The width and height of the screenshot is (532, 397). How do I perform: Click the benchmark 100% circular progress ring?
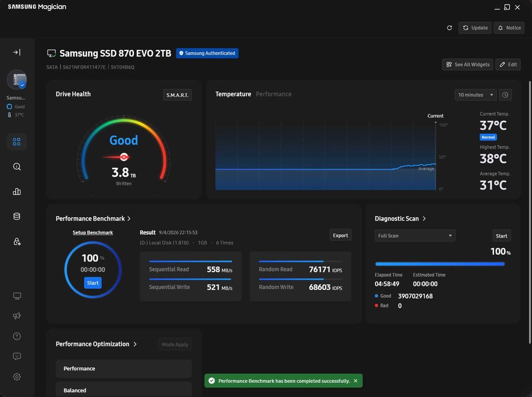[93, 269]
